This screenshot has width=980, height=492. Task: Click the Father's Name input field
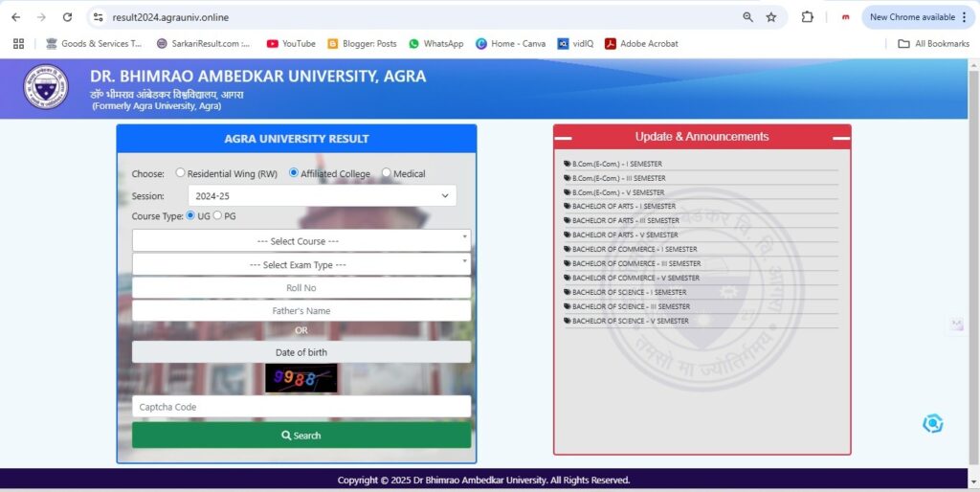click(x=301, y=311)
